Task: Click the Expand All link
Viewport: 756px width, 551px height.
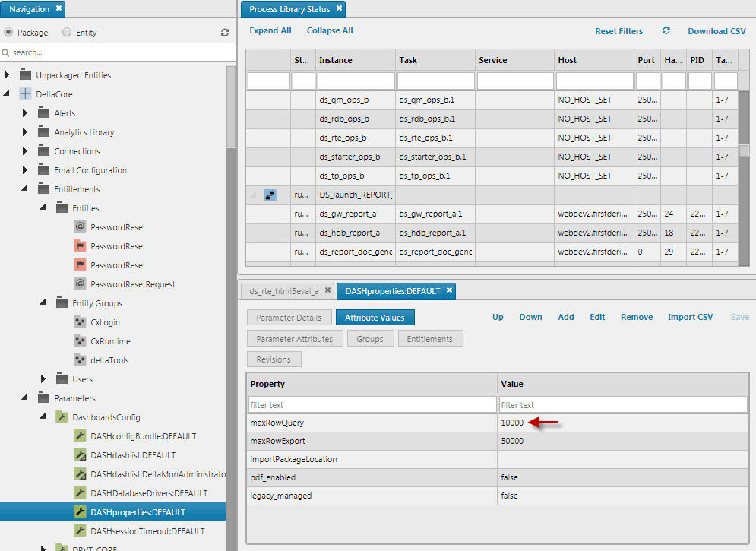Action: (270, 30)
